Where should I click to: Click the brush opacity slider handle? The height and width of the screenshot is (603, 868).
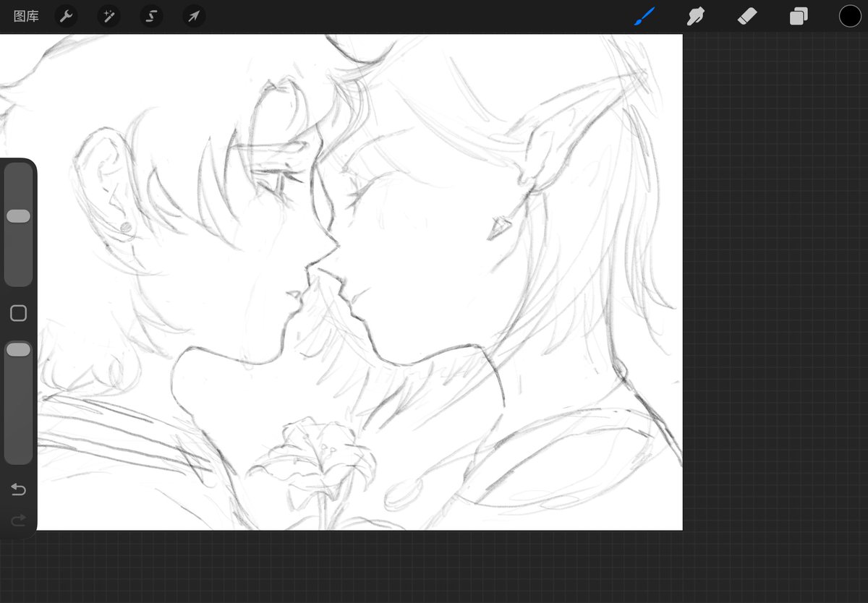18,350
